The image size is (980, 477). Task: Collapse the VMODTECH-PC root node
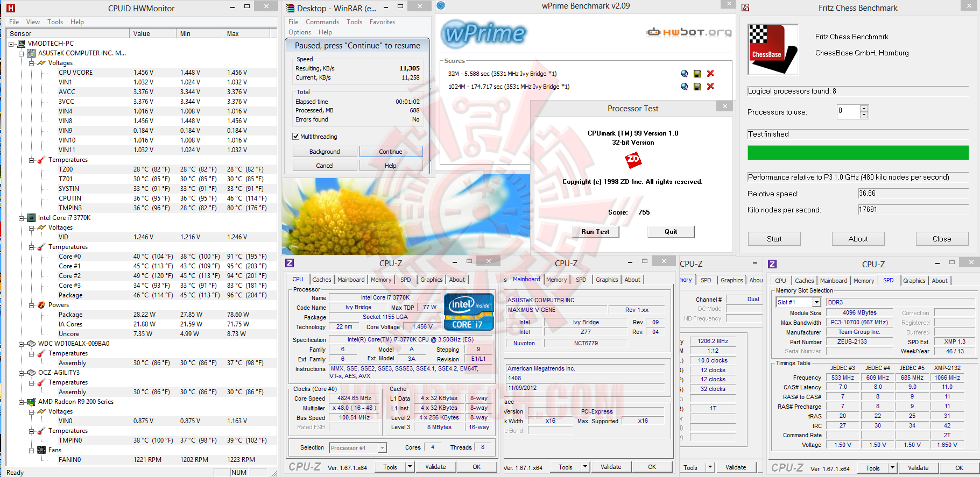pyautogui.click(x=11, y=44)
